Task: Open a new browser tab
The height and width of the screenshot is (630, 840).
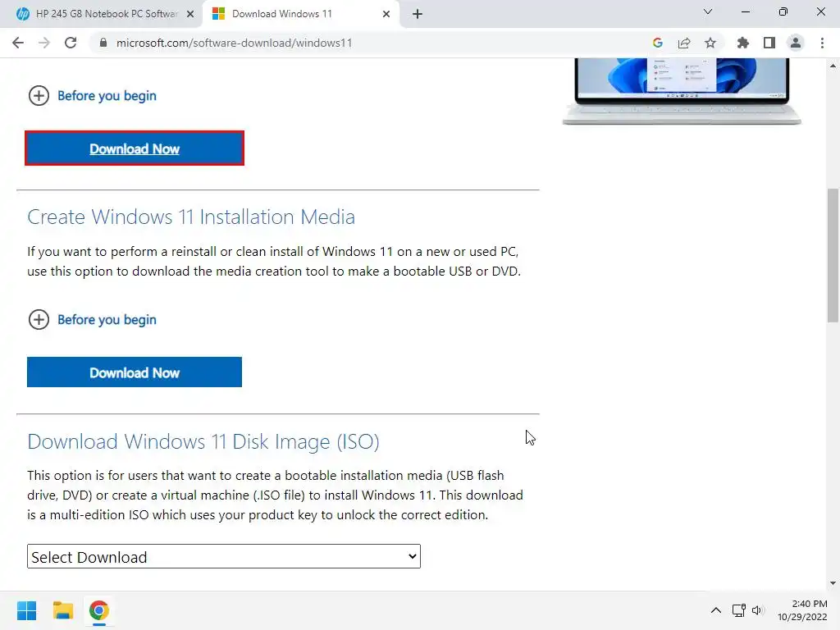Action: [x=418, y=14]
